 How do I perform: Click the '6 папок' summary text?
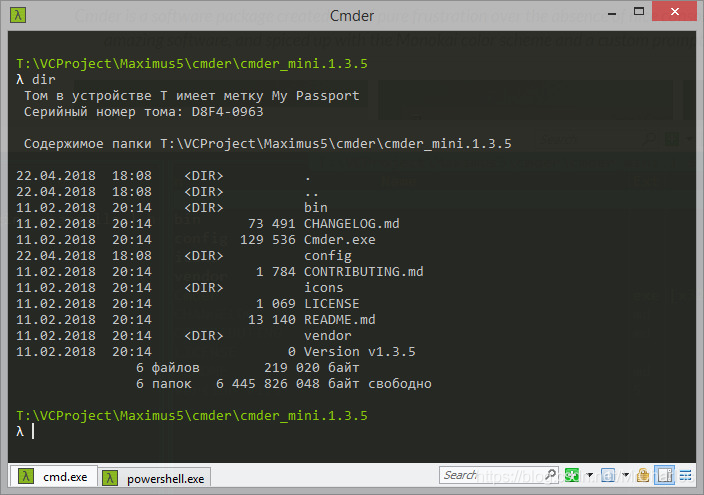164,384
